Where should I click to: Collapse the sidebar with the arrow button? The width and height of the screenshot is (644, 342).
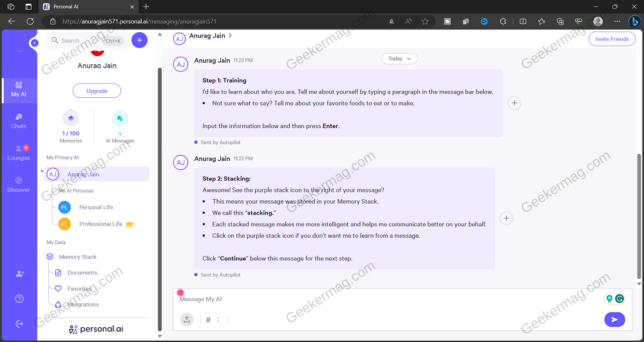tap(35, 43)
